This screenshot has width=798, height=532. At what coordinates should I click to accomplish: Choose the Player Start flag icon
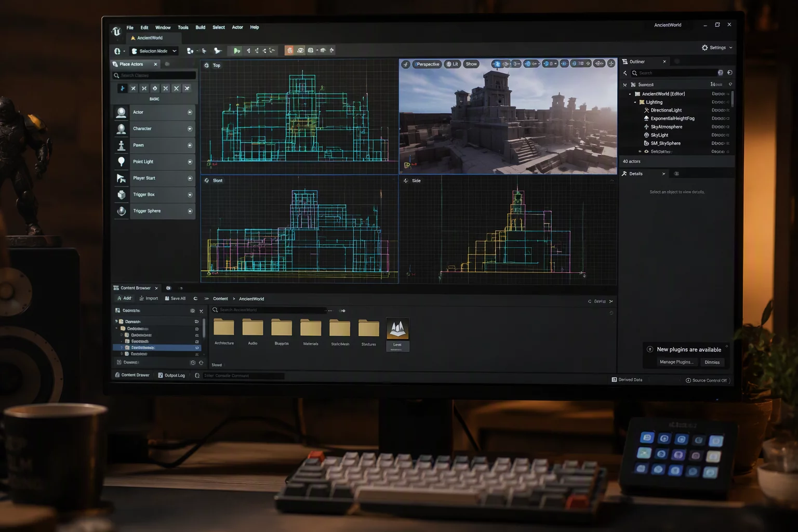pyautogui.click(x=121, y=178)
